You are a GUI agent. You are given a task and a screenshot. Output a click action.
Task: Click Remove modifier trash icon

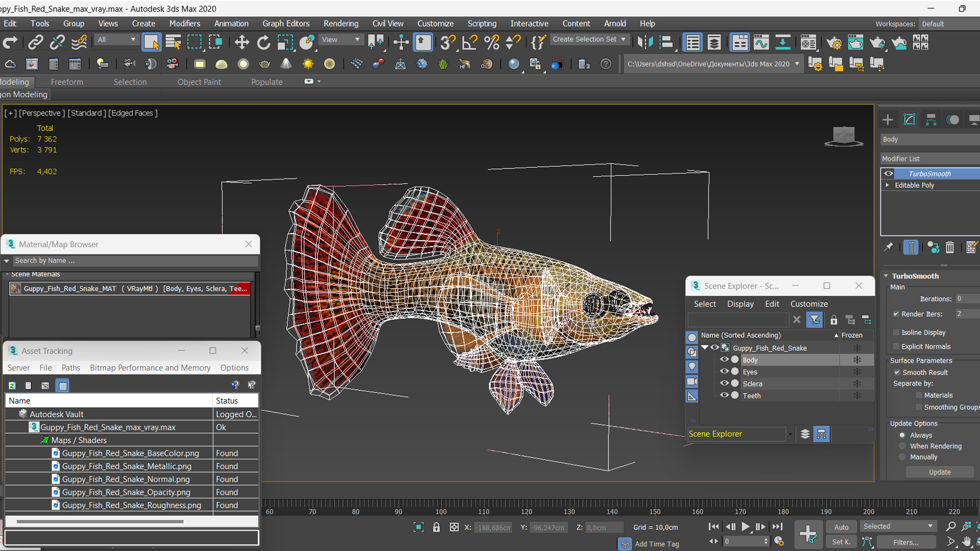(x=949, y=247)
